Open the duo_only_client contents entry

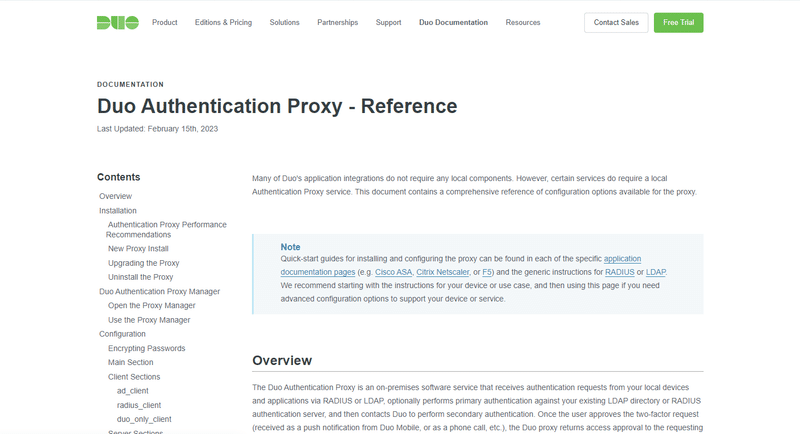tap(144, 419)
